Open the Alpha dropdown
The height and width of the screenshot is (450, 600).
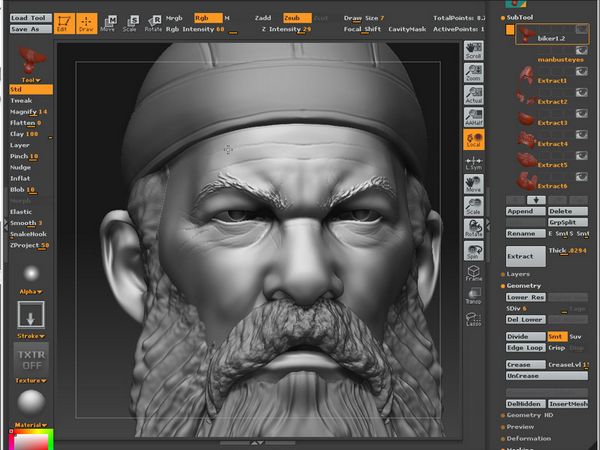pos(31,291)
